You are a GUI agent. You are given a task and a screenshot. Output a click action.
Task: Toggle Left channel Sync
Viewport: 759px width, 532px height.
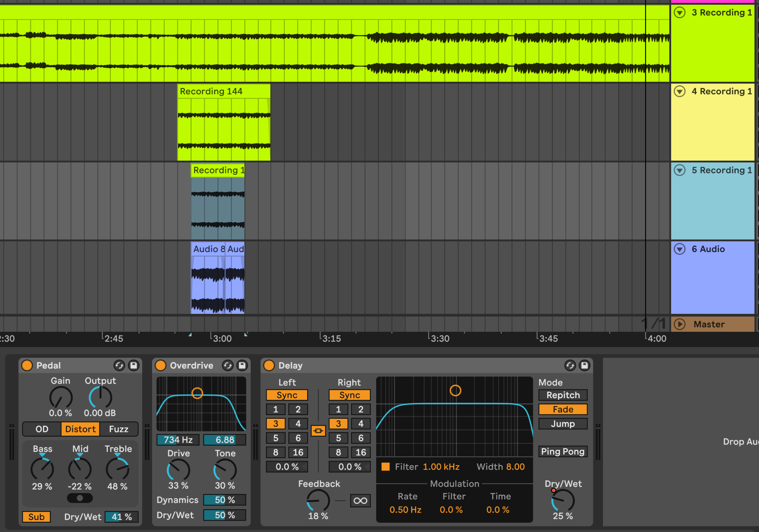click(287, 395)
